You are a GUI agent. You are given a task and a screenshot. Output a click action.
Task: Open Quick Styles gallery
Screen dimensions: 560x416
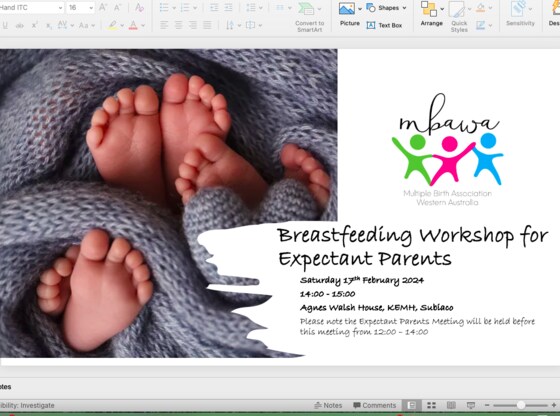[x=459, y=17]
